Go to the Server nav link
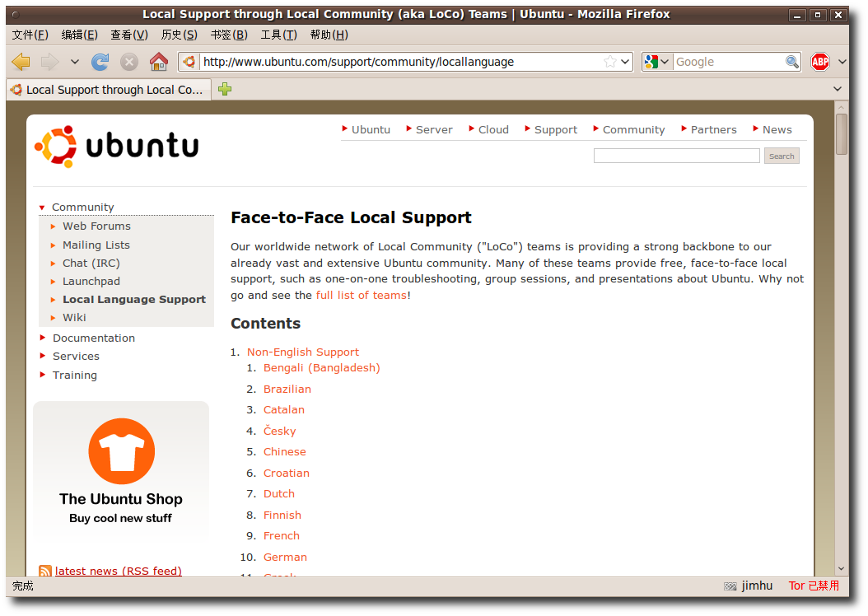Viewport: 868px width, 616px height. point(434,129)
